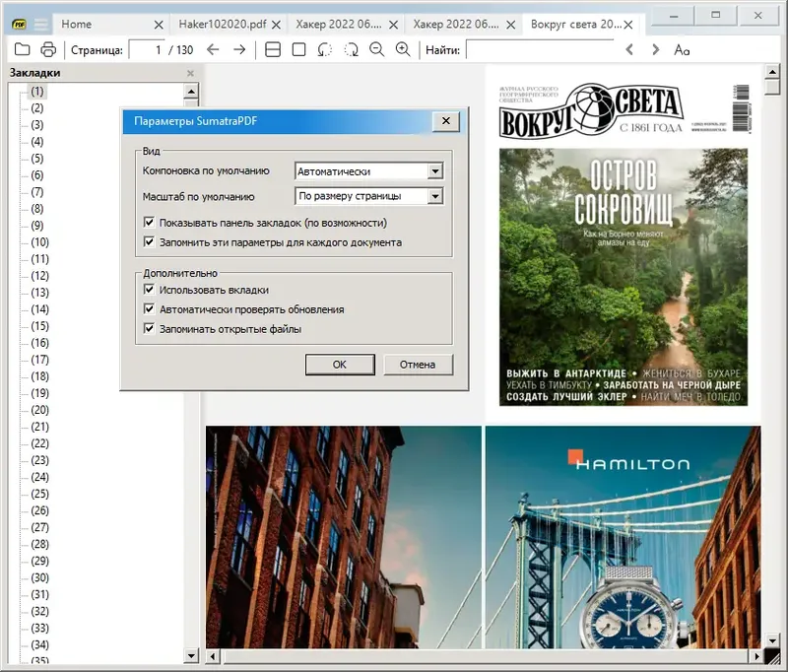This screenshot has height=672, width=788.
Task: Click the Print icon in toolbar
Action: point(48,49)
